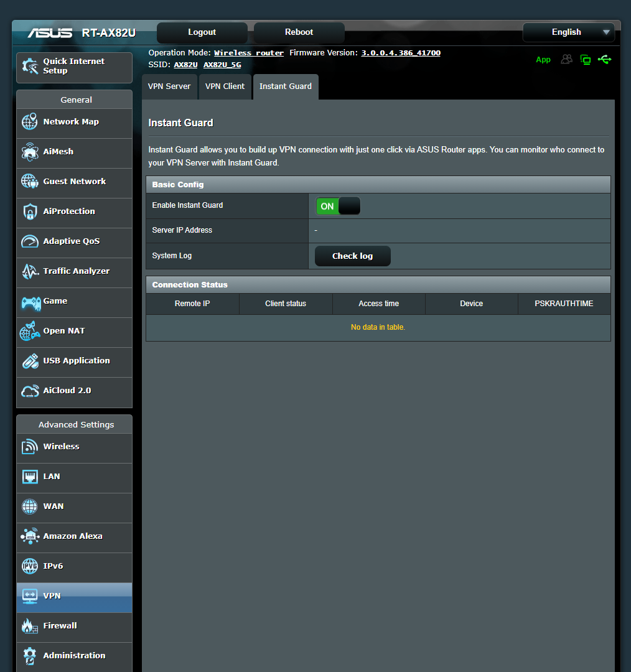Click the Quick Internet Setup wand icon
Image resolution: width=631 pixels, height=672 pixels.
(30, 66)
